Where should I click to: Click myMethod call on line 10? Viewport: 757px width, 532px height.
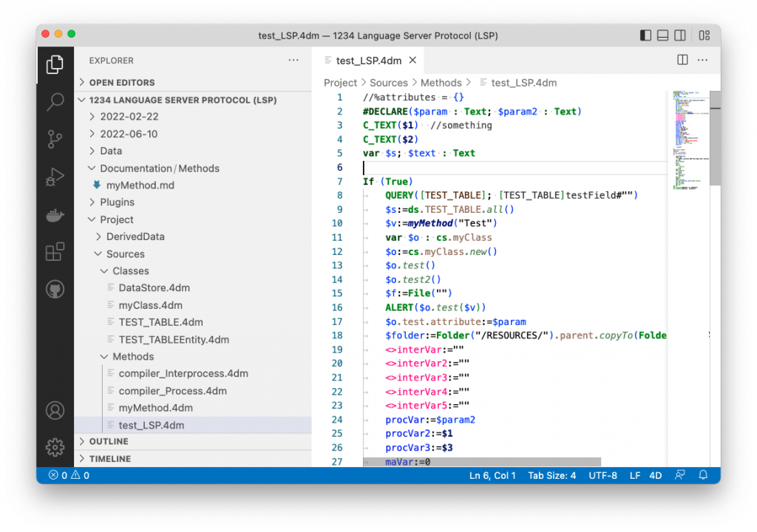[431, 223]
